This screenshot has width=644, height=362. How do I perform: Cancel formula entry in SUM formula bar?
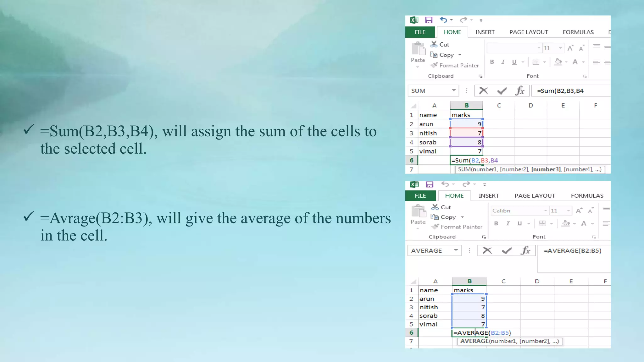[484, 91]
